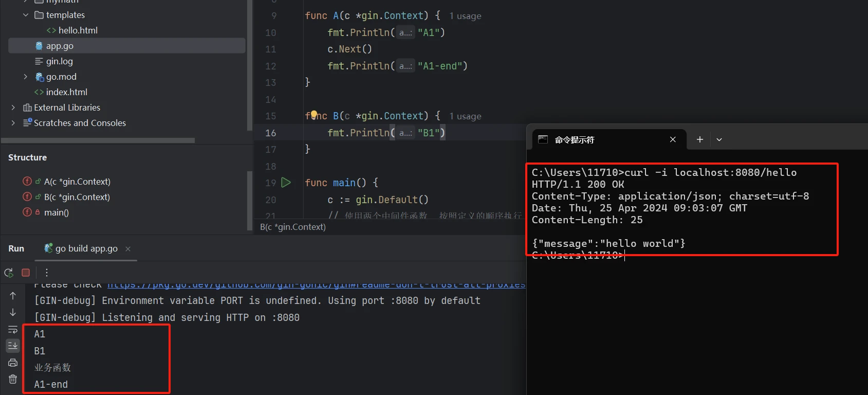The height and width of the screenshot is (395, 868).
Task: Click the lightbulb quick-fix icon on line 15
Action: click(x=314, y=115)
